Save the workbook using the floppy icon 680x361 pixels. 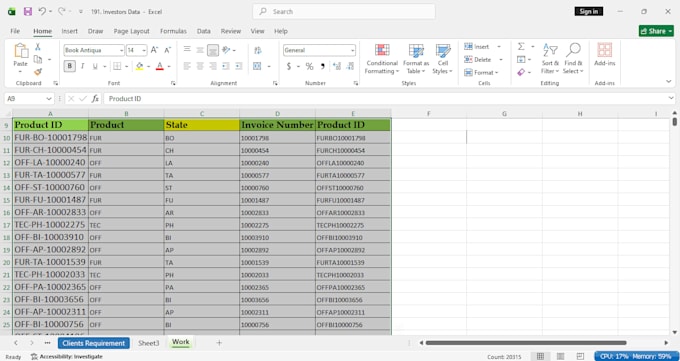pos(28,12)
